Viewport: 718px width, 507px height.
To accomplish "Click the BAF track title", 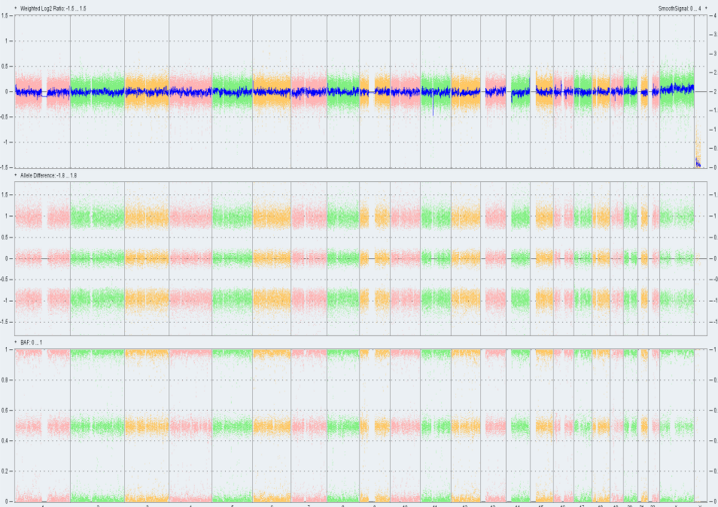I will point(29,342).
